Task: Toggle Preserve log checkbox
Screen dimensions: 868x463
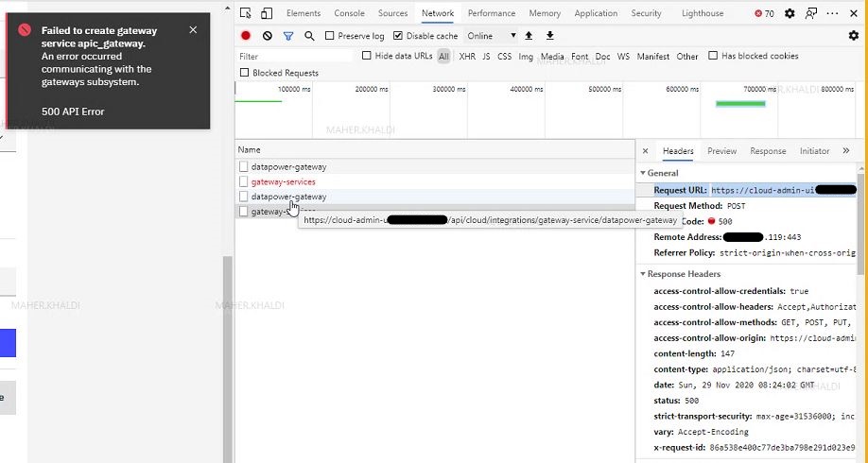Action: 330,35
